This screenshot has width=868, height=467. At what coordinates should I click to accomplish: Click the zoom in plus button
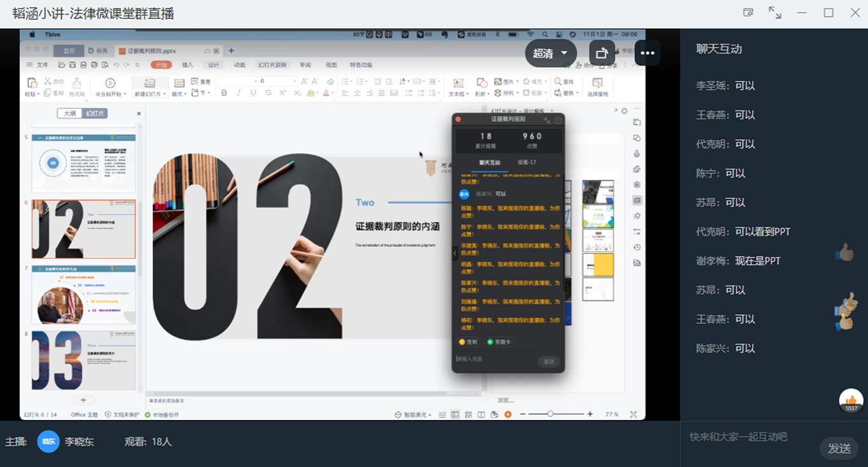tap(590, 414)
